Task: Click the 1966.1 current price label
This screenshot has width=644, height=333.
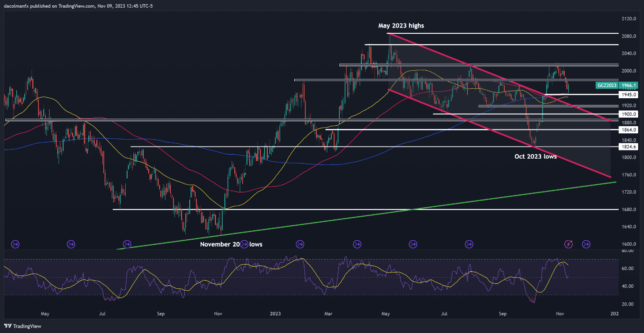Action: (x=628, y=85)
